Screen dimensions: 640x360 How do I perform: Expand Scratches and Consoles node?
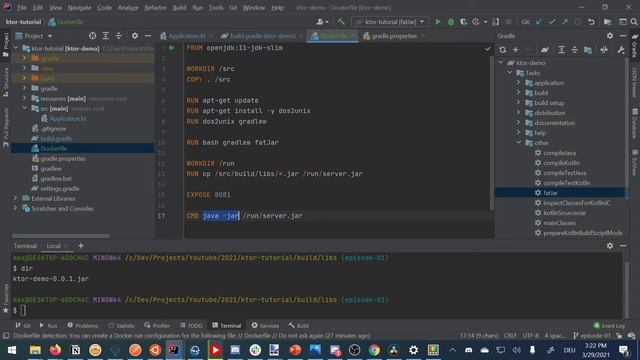[16, 208]
